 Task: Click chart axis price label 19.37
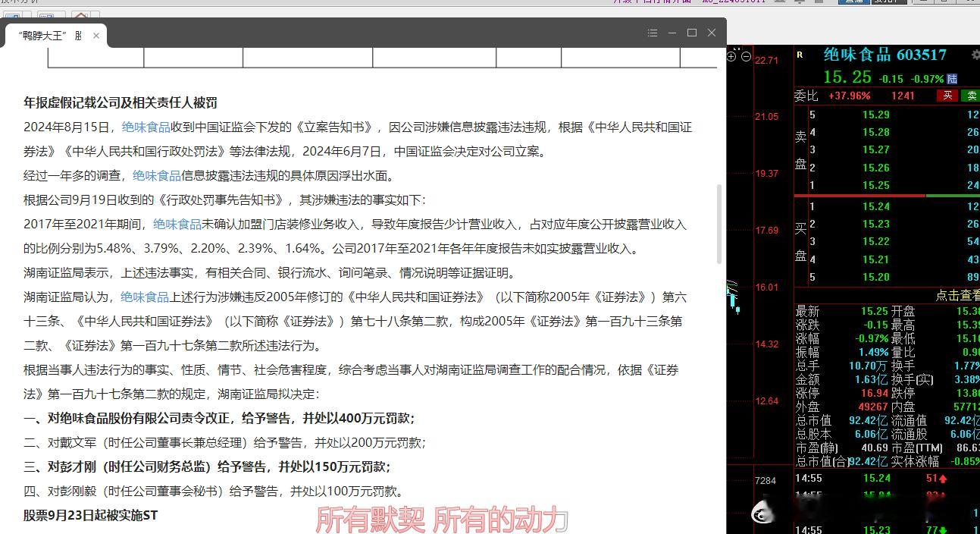pos(767,174)
